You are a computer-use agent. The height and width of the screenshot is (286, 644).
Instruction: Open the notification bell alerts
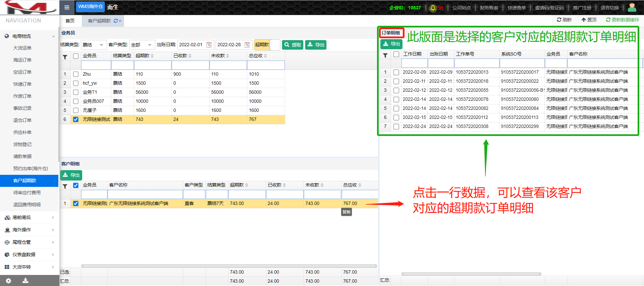(433, 8)
